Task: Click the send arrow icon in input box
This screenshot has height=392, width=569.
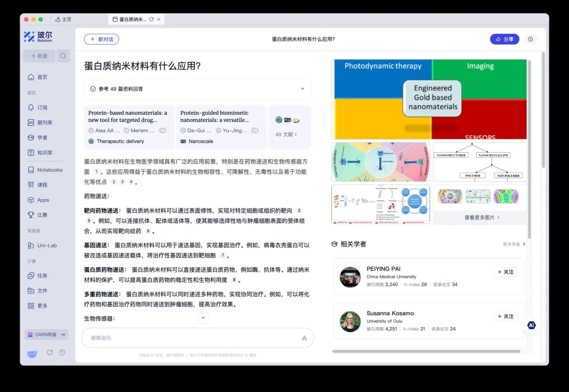Action: point(304,338)
